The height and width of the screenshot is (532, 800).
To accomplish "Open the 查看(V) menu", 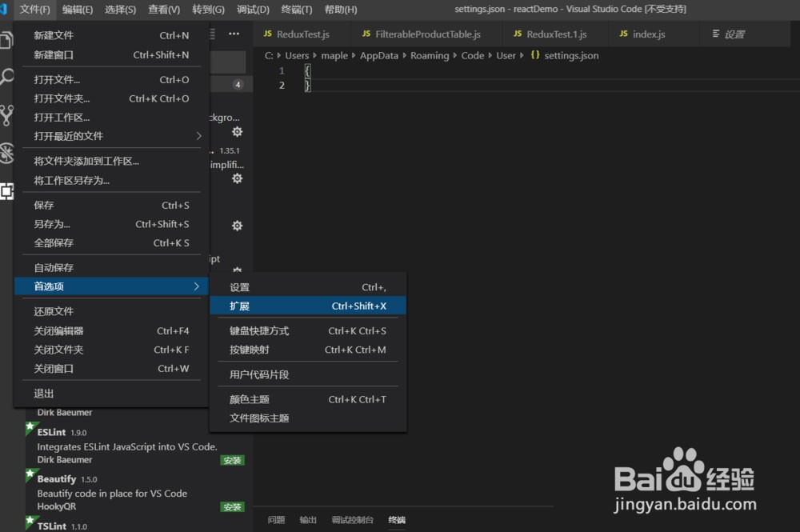I will click(x=164, y=9).
